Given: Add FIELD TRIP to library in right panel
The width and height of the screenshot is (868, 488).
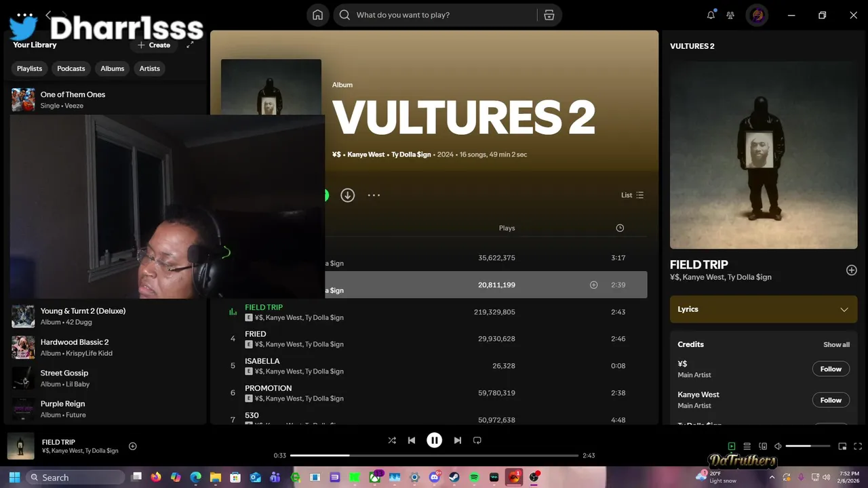Looking at the screenshot, I should click(852, 270).
